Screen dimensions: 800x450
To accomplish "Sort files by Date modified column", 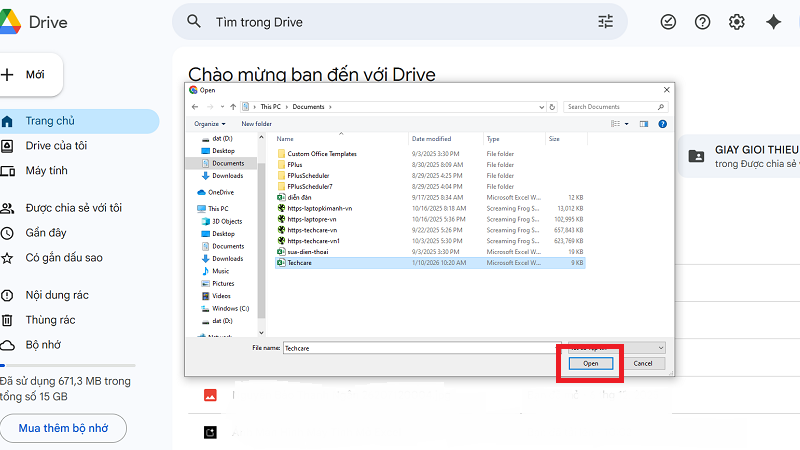I will pyautogui.click(x=431, y=139).
